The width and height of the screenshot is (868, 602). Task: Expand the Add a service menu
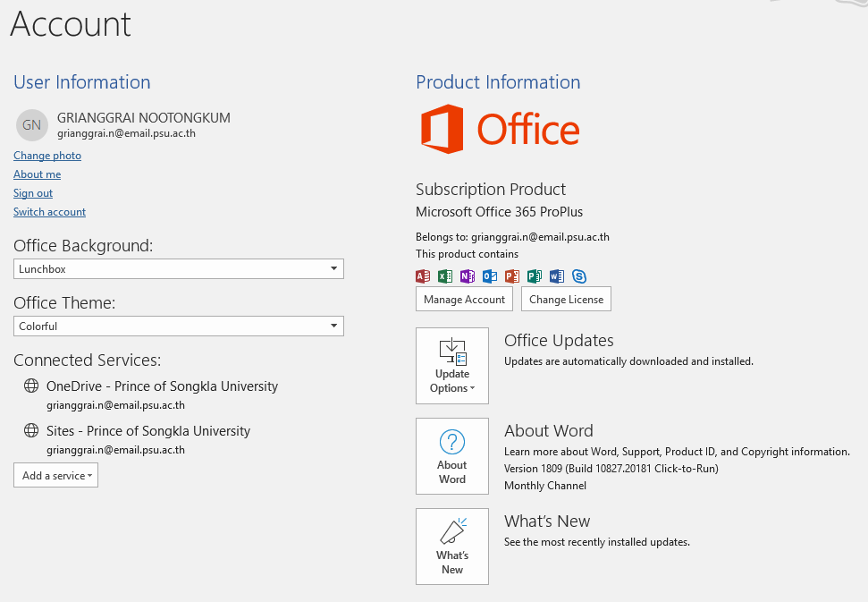[x=56, y=475]
